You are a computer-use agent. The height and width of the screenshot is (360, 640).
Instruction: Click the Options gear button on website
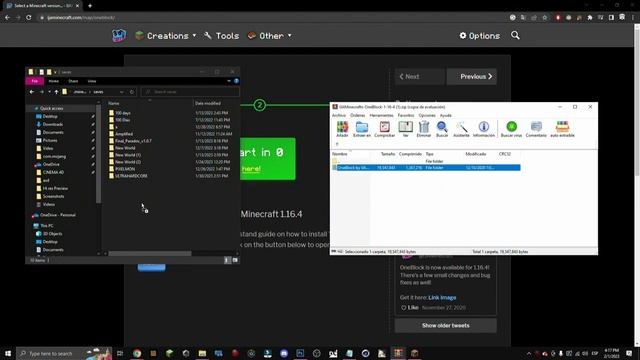pos(480,36)
